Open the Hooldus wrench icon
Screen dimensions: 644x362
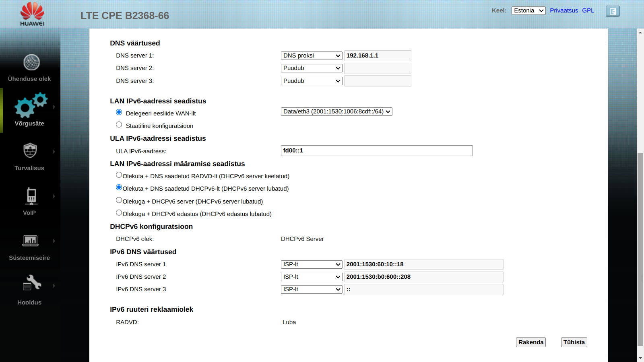pyautogui.click(x=32, y=282)
